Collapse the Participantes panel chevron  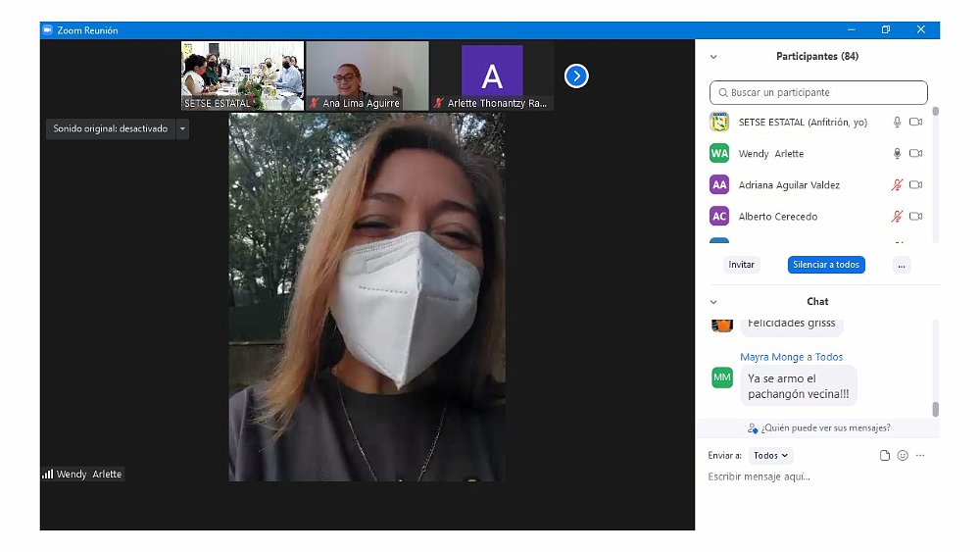click(x=713, y=57)
